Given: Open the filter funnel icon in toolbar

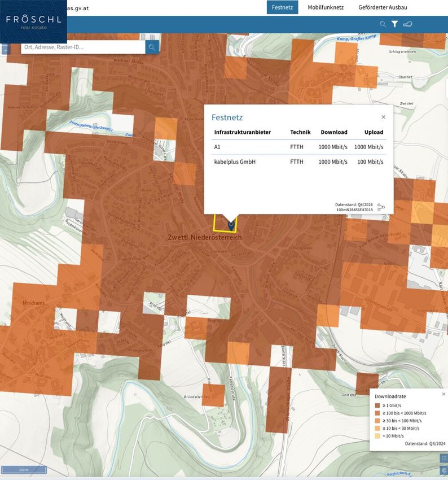Looking at the screenshot, I should [x=395, y=24].
